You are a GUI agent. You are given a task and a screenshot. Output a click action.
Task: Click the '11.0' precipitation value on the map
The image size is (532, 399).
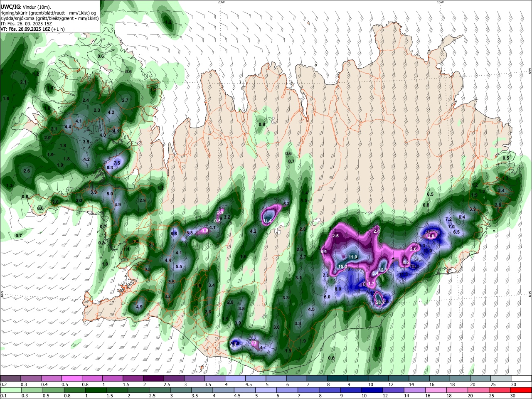tap(353, 257)
